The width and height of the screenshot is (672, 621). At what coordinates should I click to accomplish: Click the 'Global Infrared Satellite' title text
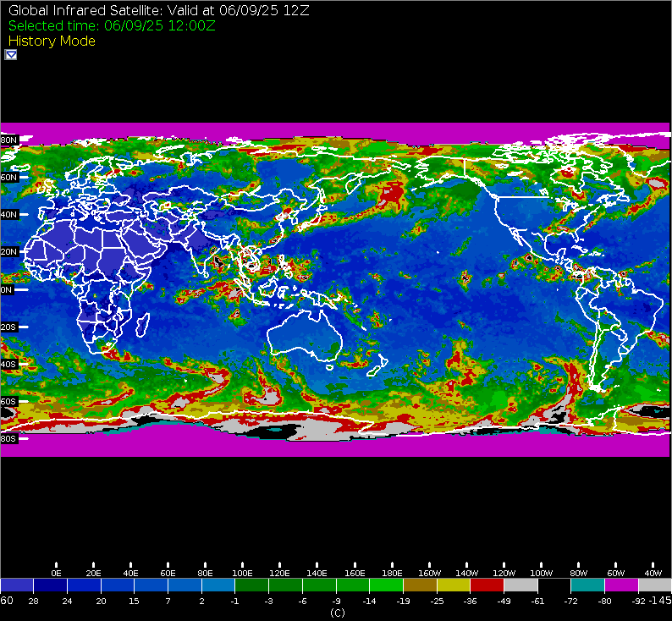[x=85, y=10]
